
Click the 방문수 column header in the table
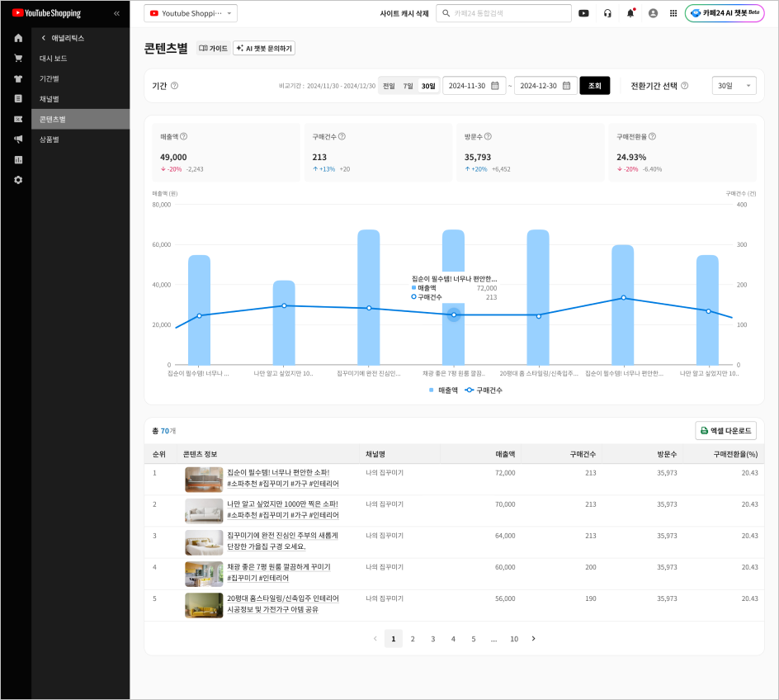coord(668,454)
